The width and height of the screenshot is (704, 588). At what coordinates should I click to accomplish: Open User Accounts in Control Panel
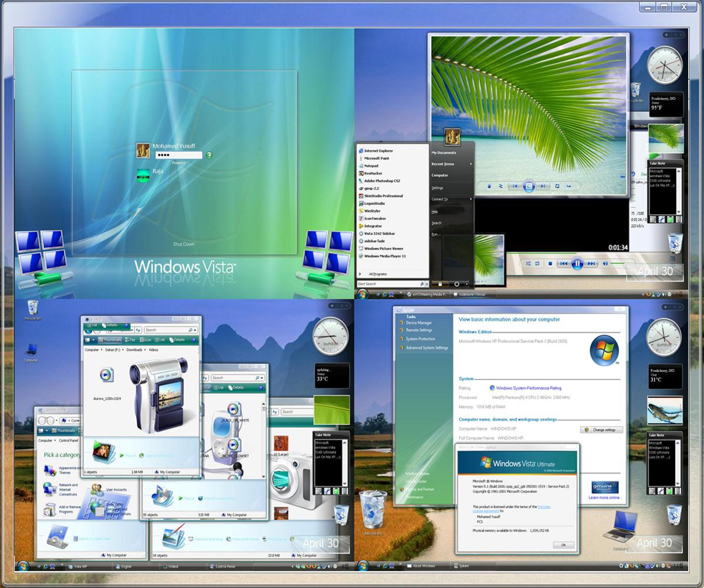[109, 490]
